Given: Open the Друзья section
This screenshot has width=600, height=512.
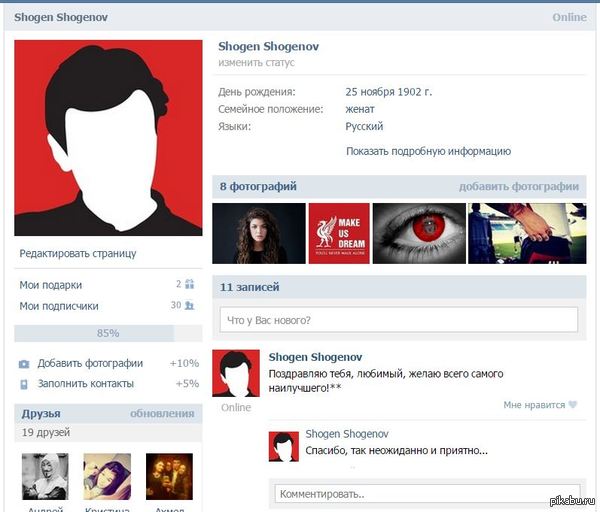Looking at the screenshot, I should [41, 413].
